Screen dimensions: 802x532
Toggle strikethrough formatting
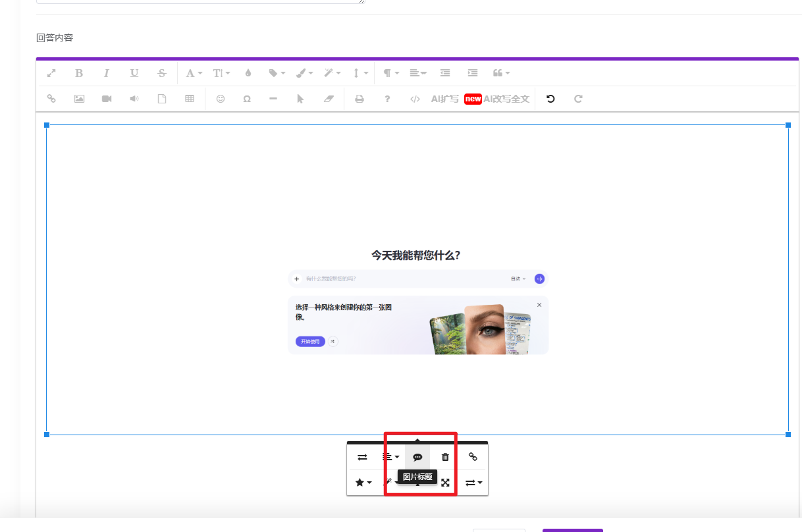[162, 73]
